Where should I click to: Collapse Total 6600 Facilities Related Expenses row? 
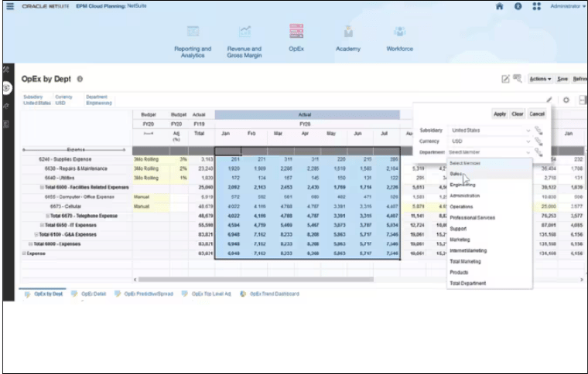[42, 187]
